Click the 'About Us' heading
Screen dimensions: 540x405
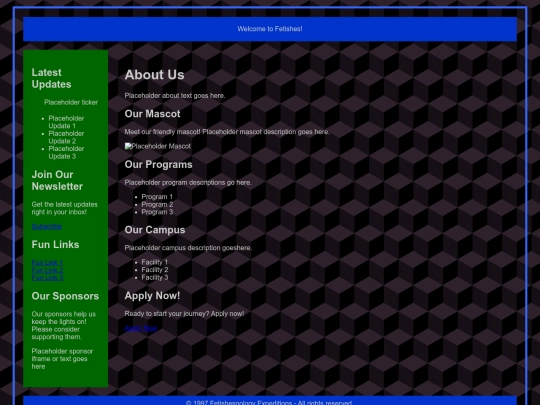coord(155,75)
